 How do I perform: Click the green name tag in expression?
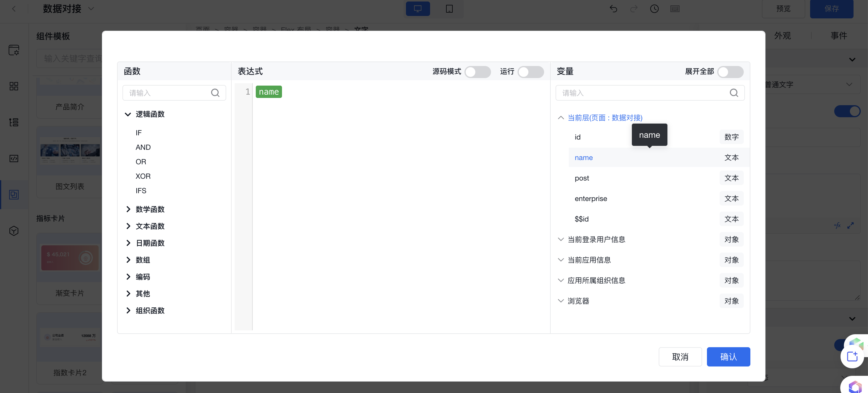click(x=268, y=92)
